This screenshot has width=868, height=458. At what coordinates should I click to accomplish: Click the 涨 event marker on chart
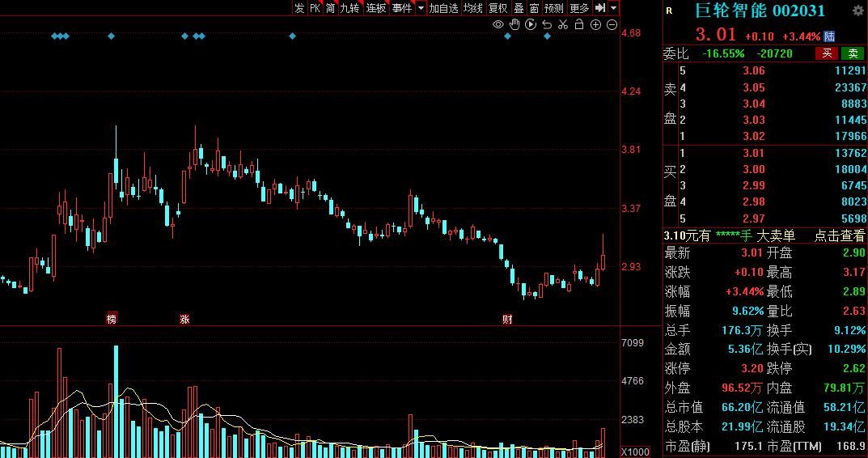coord(184,319)
